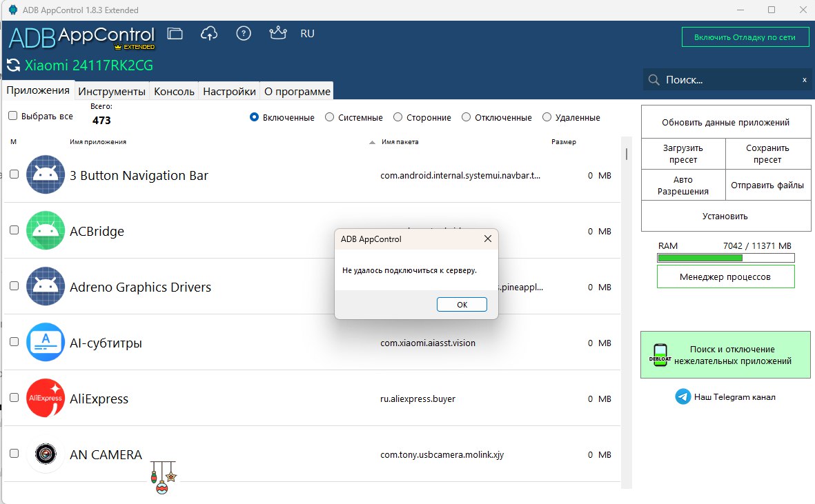Image resolution: width=815 pixels, height=504 pixels.
Task: Open the help question mark icon
Action: tap(243, 34)
